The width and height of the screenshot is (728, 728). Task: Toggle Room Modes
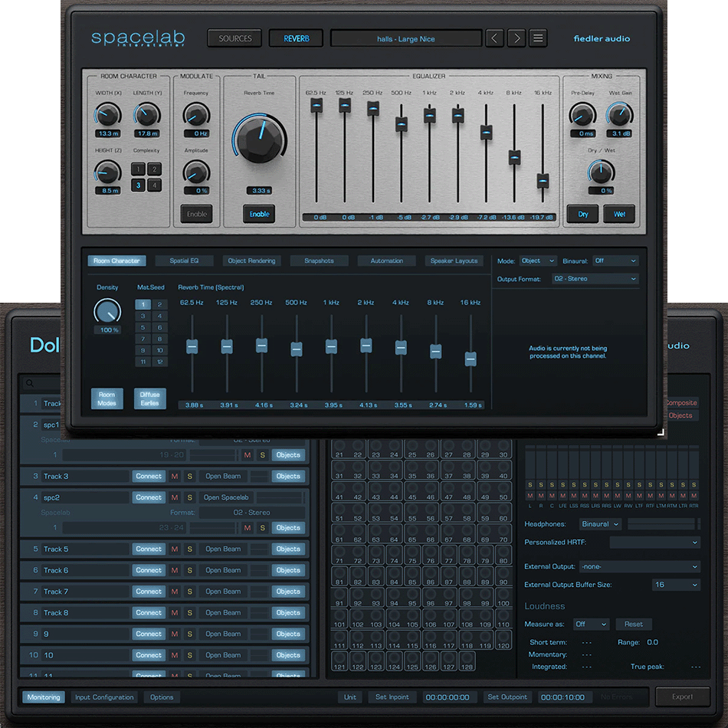(x=107, y=398)
